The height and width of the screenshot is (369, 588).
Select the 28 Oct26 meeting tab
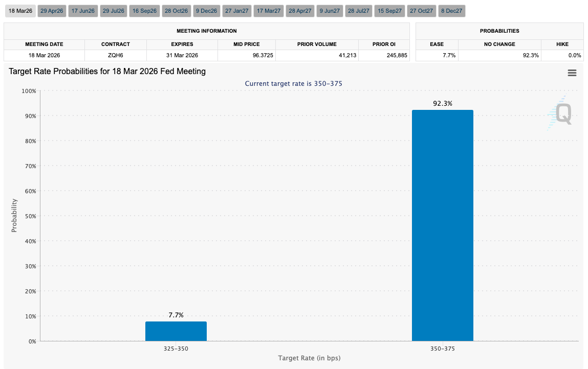coord(176,10)
